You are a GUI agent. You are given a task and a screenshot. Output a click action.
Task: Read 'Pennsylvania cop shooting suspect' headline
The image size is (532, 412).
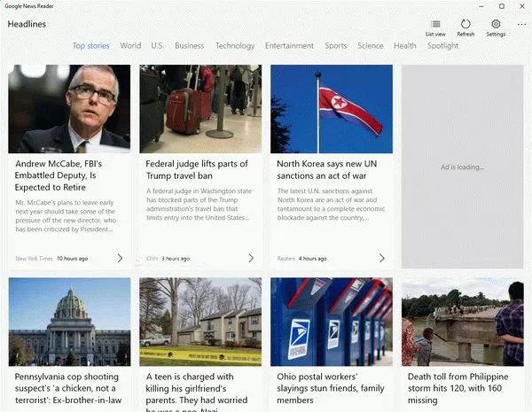coord(68,388)
